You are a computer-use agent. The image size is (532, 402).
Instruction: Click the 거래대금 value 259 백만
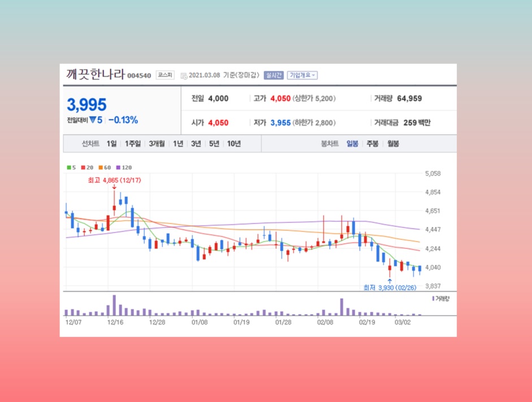tap(417, 123)
